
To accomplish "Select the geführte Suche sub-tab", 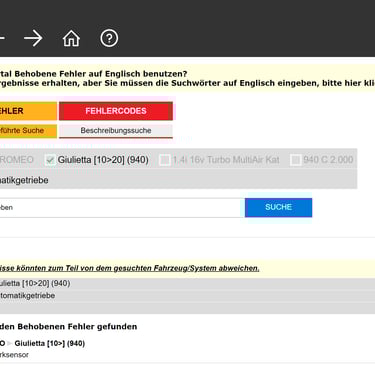I will (x=28, y=131).
